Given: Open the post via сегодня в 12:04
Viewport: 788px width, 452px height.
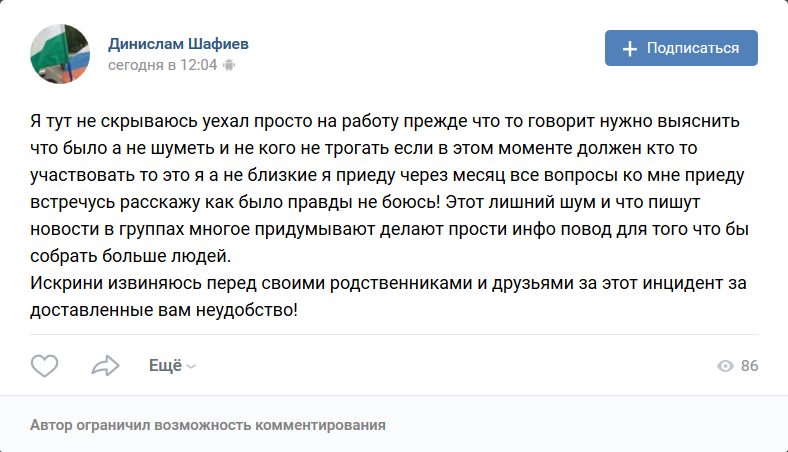Looking at the screenshot, I should pyautogui.click(x=162, y=65).
